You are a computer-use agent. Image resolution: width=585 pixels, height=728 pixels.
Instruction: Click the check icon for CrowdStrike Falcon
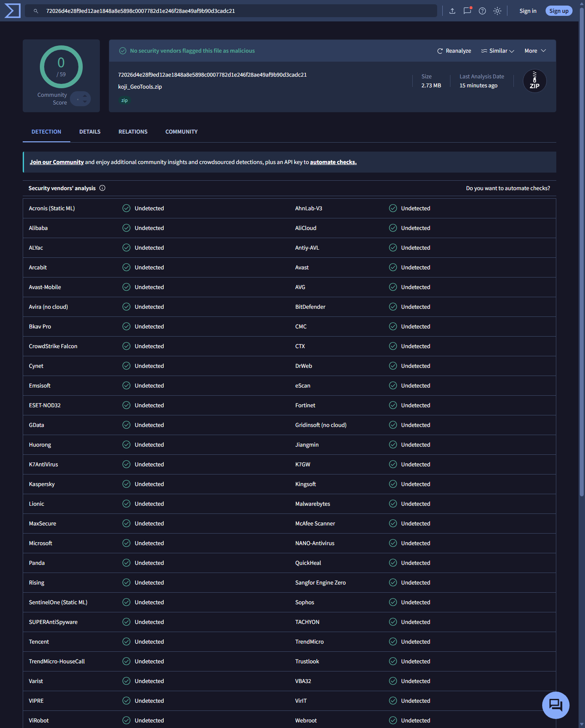click(126, 346)
